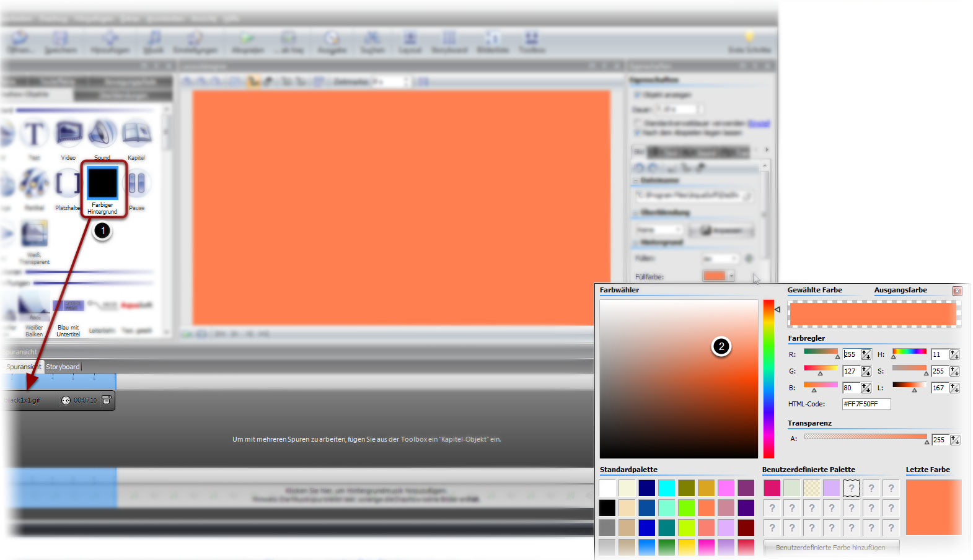This screenshot has height=560, width=973.
Task: Choose the Kapitel book icon
Action: pyautogui.click(x=136, y=134)
